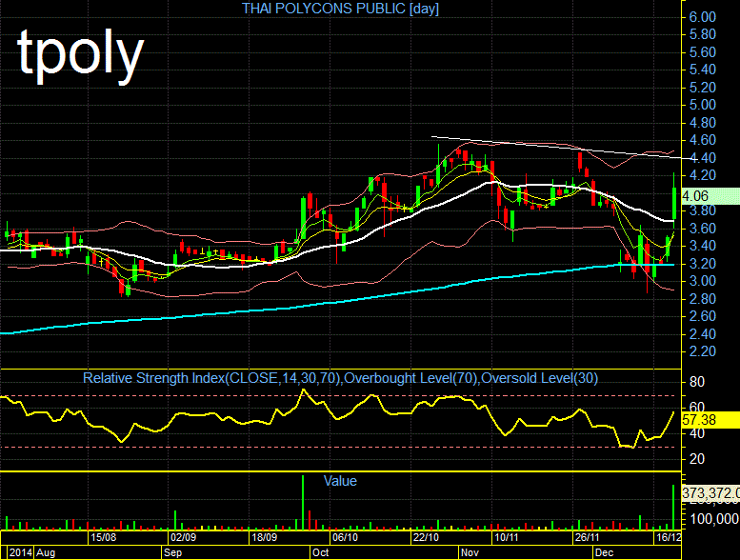740x560 pixels.
Task: Click the 20 level on RSI axis
Action: (x=697, y=458)
